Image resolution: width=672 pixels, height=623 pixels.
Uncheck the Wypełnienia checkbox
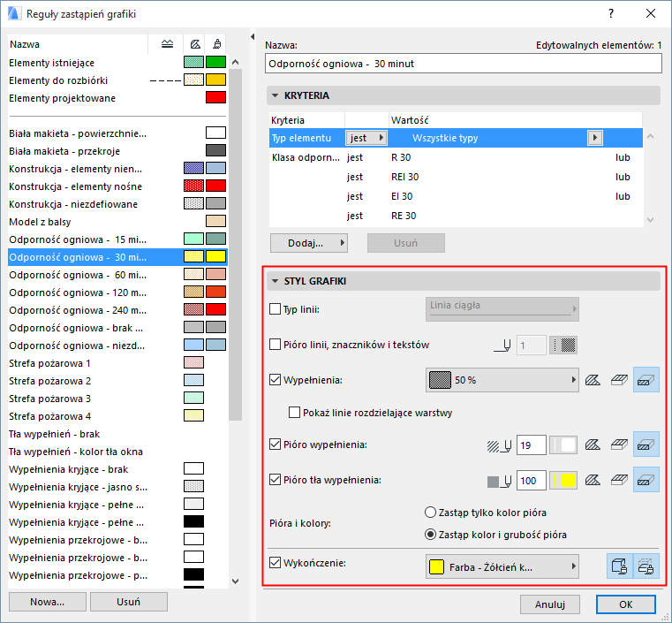point(276,379)
